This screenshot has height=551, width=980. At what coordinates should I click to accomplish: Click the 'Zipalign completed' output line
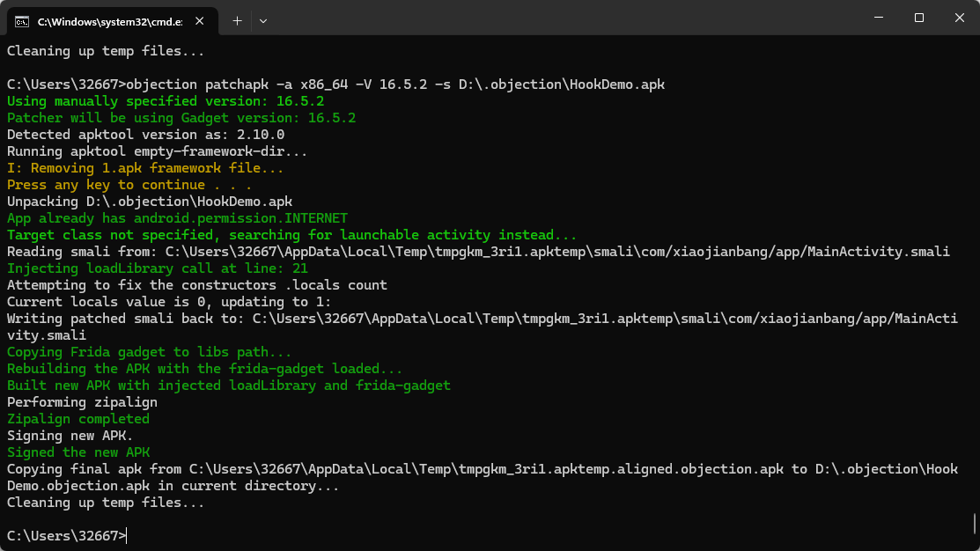point(78,419)
